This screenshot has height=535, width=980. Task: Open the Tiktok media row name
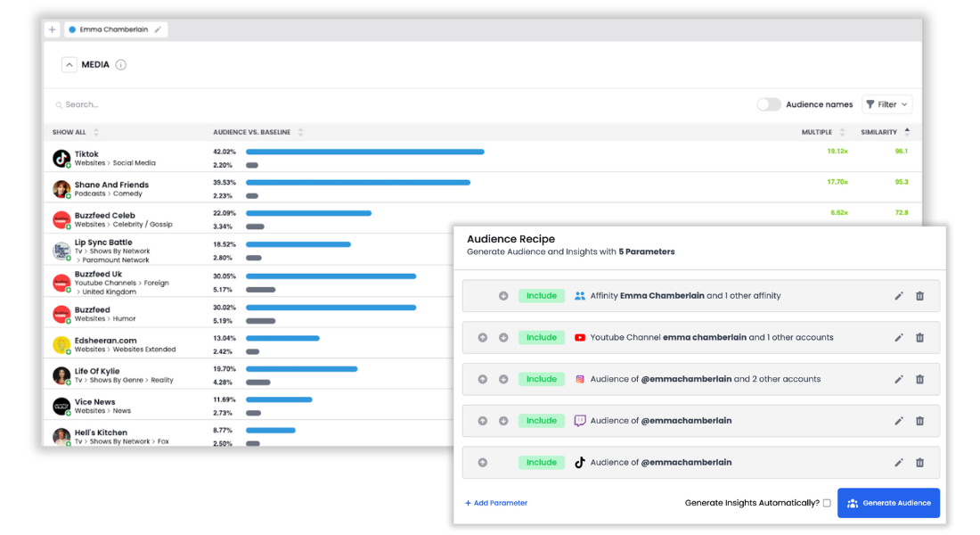[x=86, y=154]
